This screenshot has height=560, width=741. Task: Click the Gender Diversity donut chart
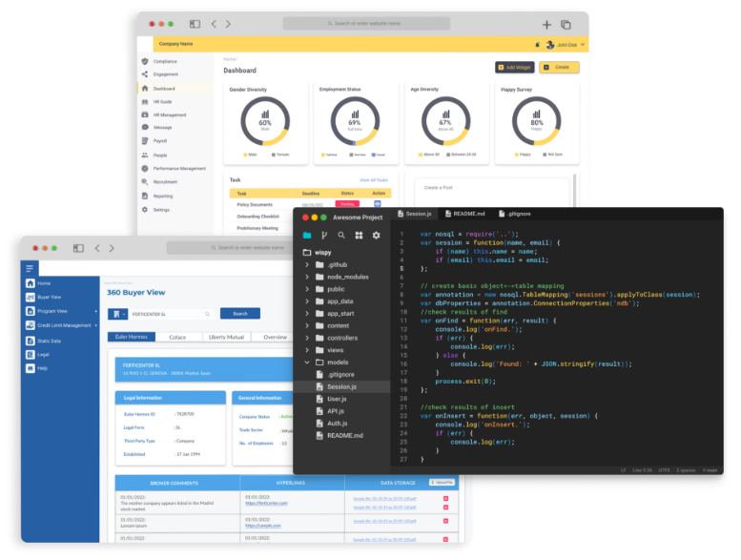pyautogui.click(x=264, y=122)
